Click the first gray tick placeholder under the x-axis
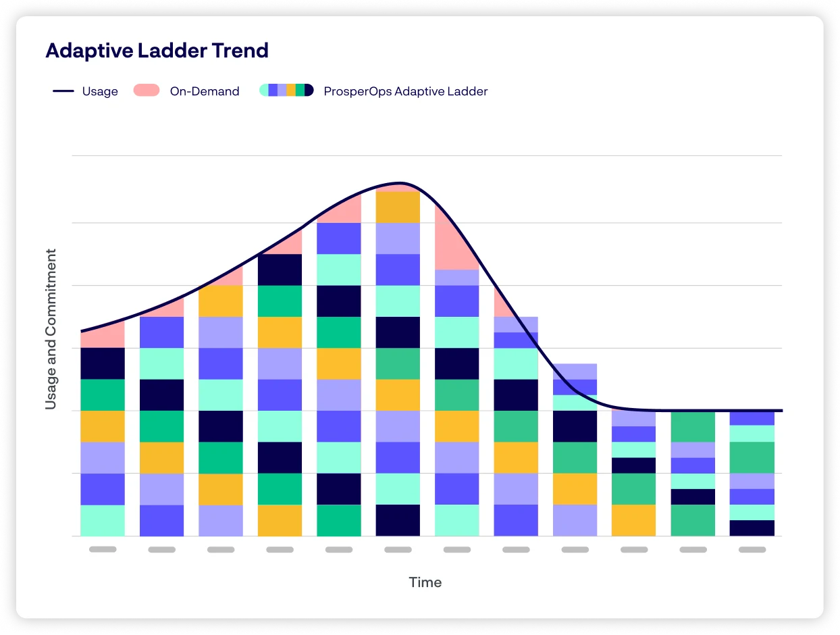Viewport: 840px width, 635px height. click(103, 549)
